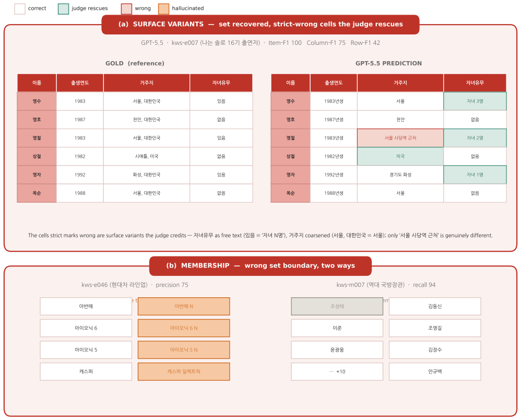Expand the '··· +10' more items box
The width and height of the screenshot is (521, 420).
337,371
